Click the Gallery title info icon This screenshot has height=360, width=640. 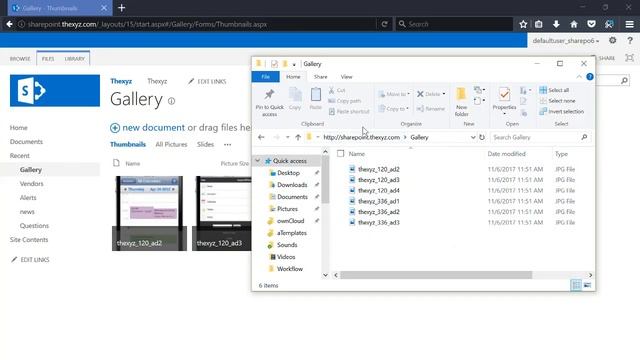point(171,101)
